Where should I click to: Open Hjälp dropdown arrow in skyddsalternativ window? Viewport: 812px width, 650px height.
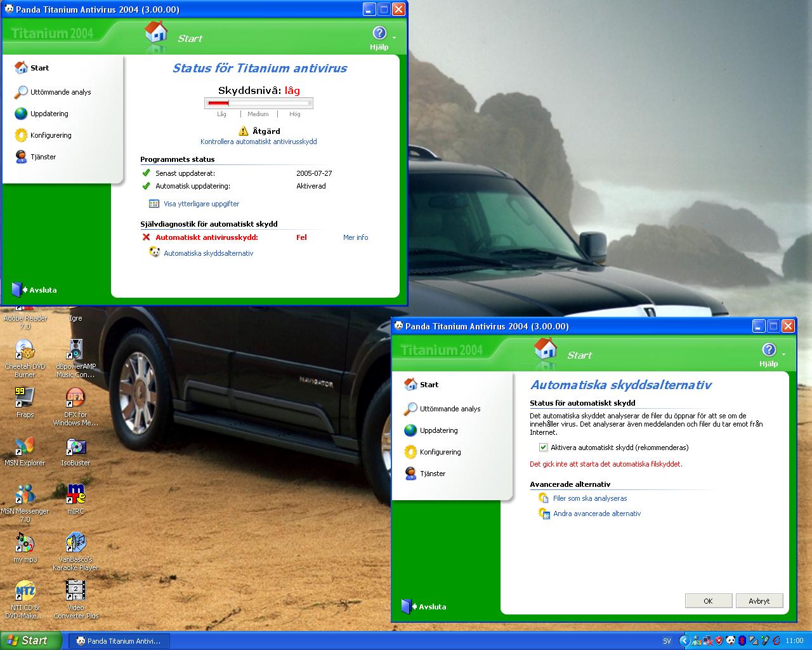pyautogui.click(x=783, y=354)
